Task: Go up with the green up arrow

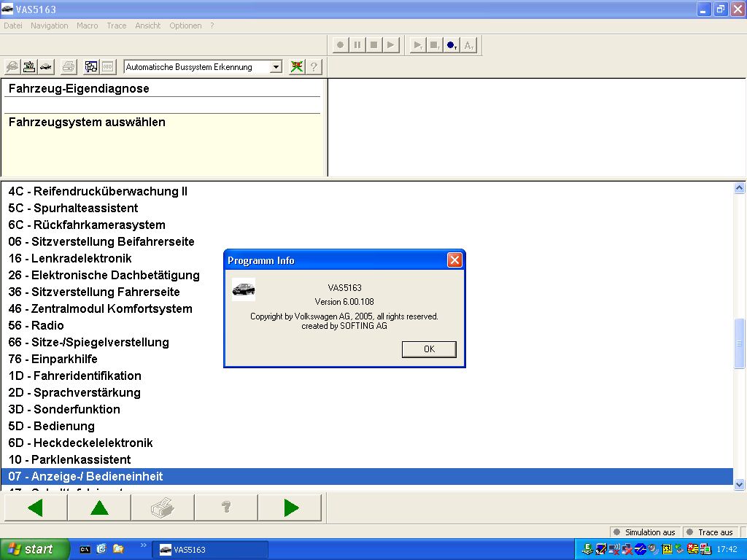Action: (99, 507)
